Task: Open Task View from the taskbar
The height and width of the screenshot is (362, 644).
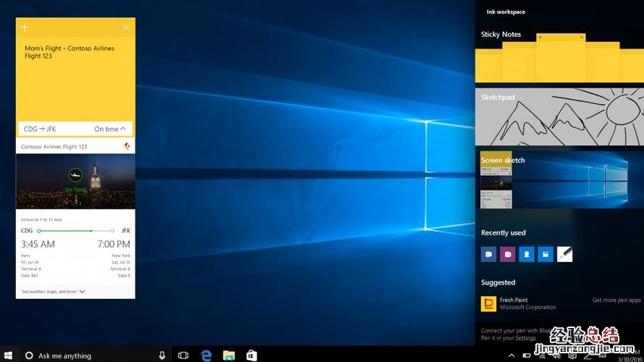Action: click(x=183, y=355)
